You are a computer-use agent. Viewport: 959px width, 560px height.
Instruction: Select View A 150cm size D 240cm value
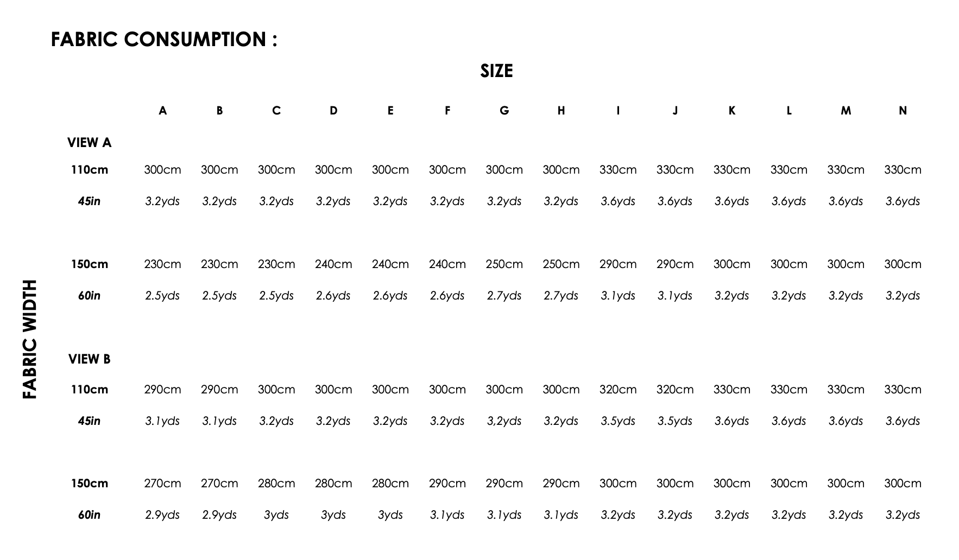point(333,264)
